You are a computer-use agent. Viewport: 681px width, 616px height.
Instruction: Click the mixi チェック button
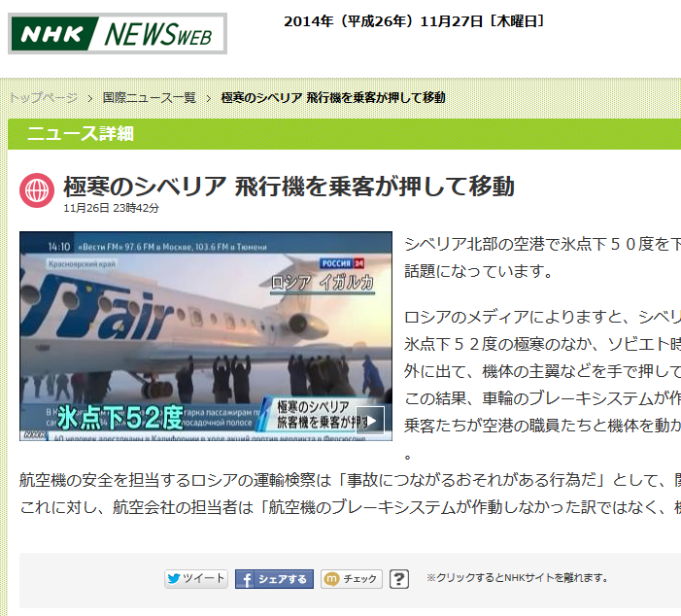coord(352,579)
